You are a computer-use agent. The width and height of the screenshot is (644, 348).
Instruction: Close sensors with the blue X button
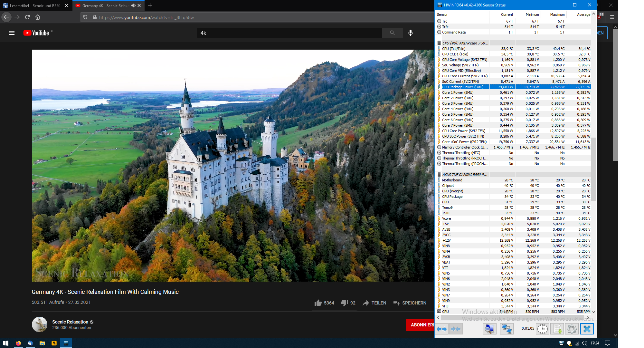click(x=587, y=329)
